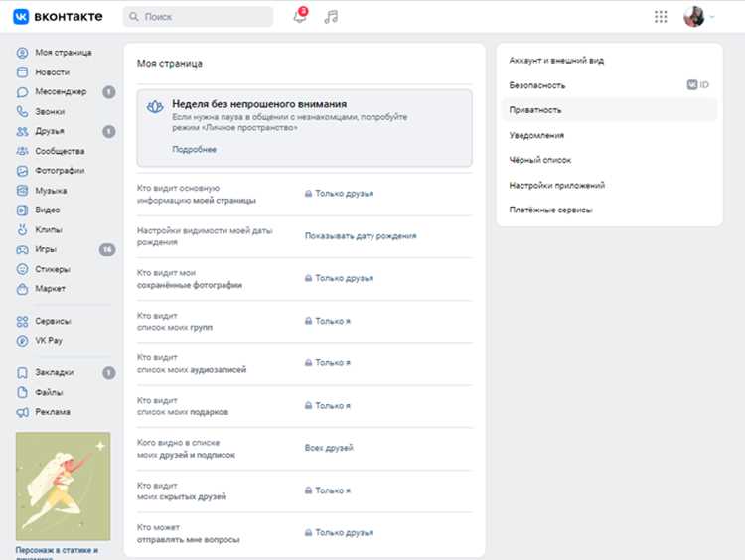Image resolution: width=745 pixels, height=560 pixels.
Task: Click Неделя без непрошеного внимания heading
Action: click(x=259, y=104)
